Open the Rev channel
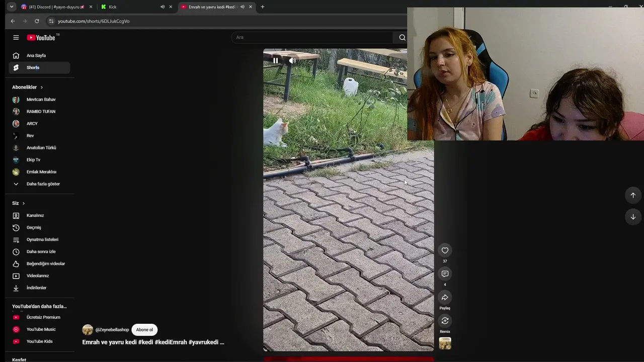Image resolution: width=644 pixels, height=362 pixels. tap(40, 136)
